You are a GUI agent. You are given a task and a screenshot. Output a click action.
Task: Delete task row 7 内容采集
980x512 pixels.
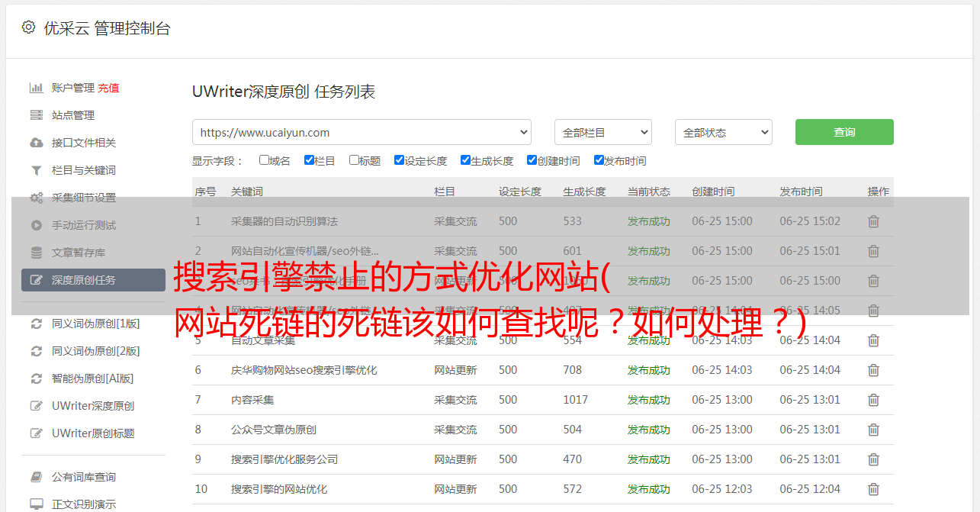(x=874, y=400)
